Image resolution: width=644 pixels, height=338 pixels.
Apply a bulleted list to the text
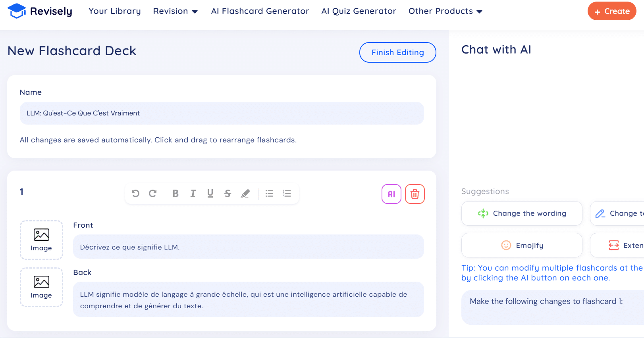[x=269, y=194]
